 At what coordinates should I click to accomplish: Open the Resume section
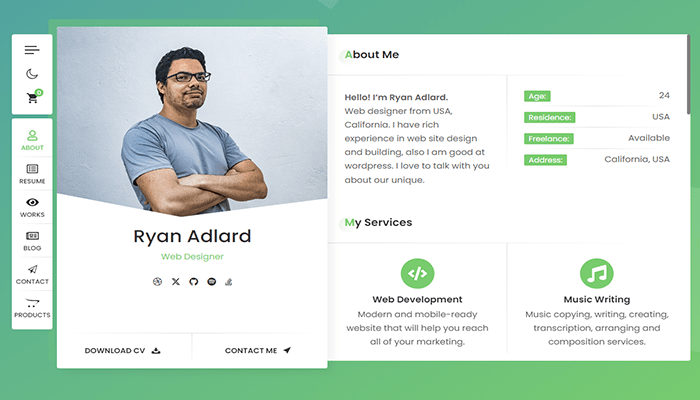[x=32, y=174]
